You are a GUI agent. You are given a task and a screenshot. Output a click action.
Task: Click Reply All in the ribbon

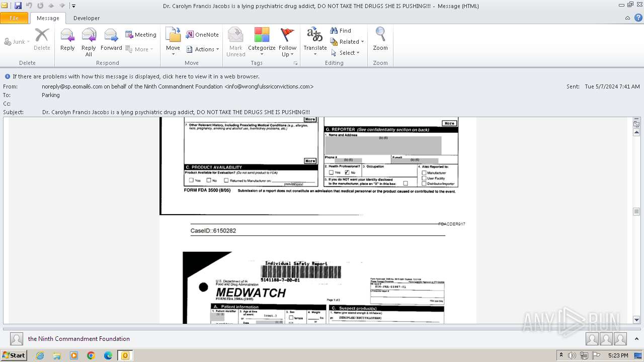[x=89, y=42]
